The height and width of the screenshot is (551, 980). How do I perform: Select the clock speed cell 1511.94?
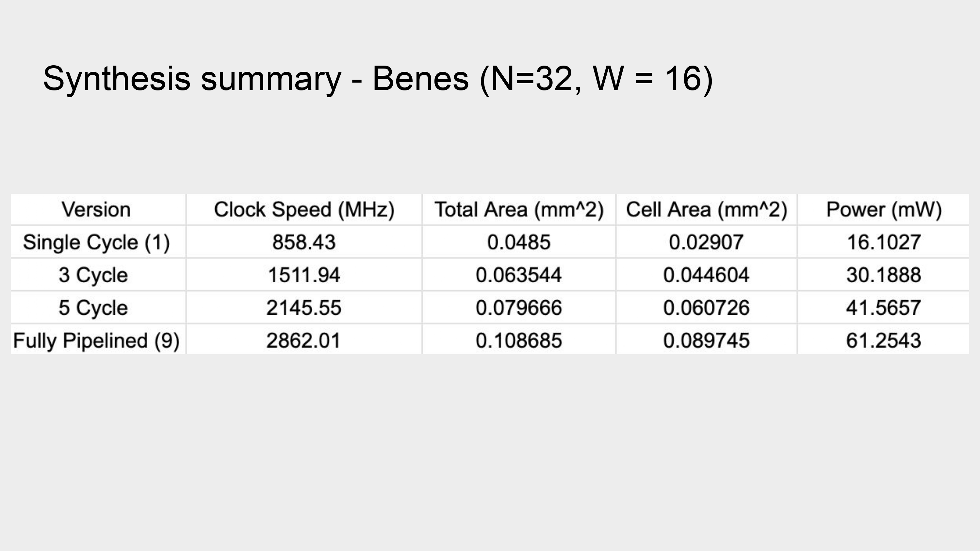tap(304, 275)
